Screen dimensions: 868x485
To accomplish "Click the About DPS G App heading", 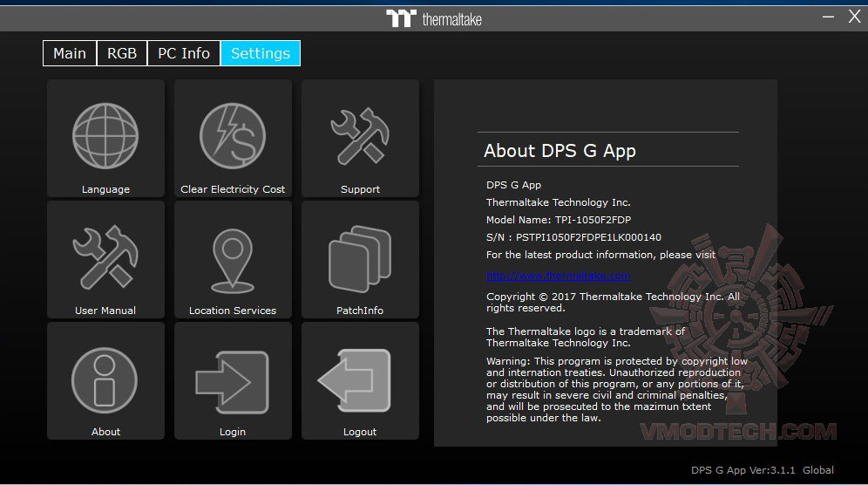I will [x=559, y=151].
